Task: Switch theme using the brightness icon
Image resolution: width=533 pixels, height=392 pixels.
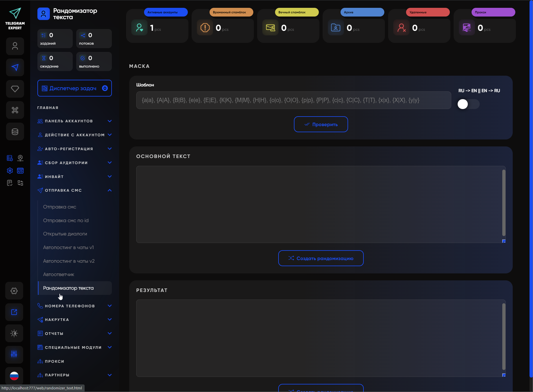Action: [14, 333]
